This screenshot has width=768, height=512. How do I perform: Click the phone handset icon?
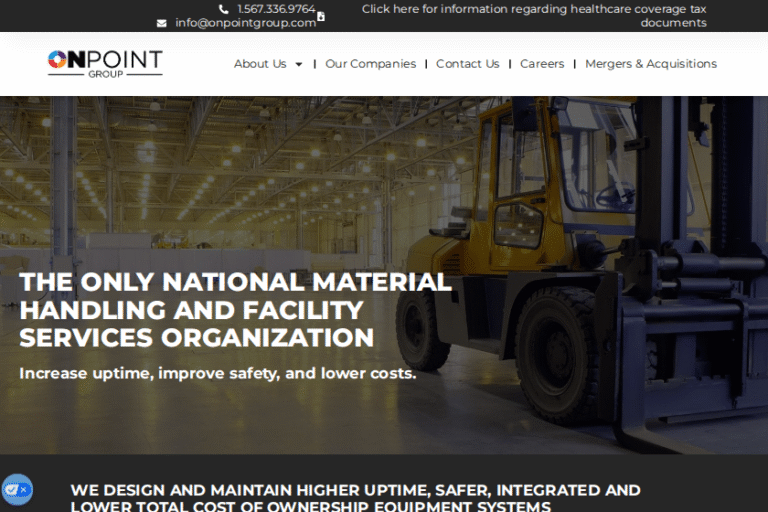(x=223, y=9)
